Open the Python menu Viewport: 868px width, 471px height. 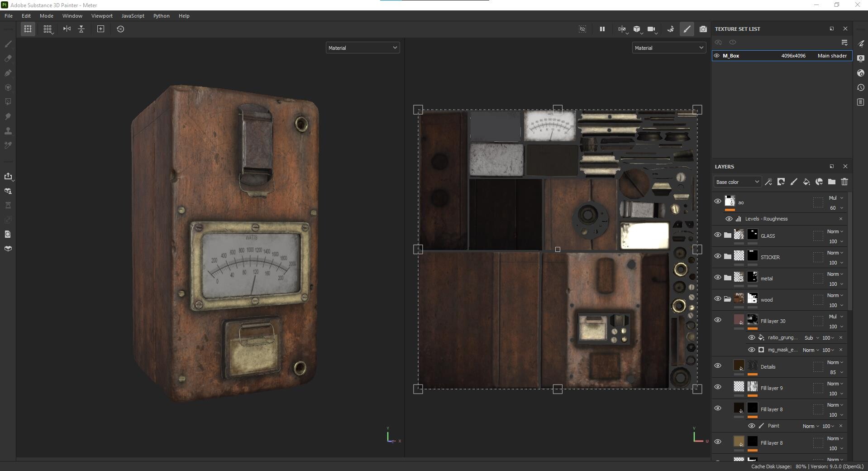click(x=161, y=16)
